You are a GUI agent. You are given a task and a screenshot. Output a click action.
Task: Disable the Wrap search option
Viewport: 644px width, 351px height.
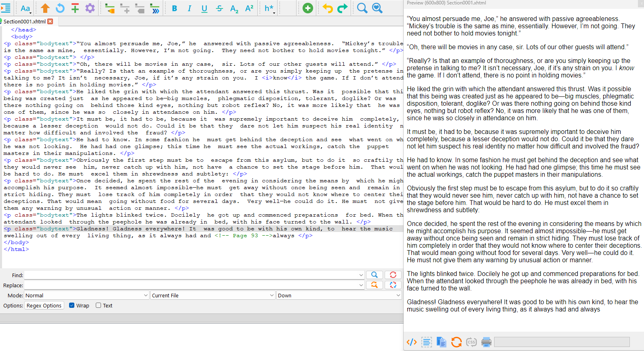pyautogui.click(x=72, y=305)
